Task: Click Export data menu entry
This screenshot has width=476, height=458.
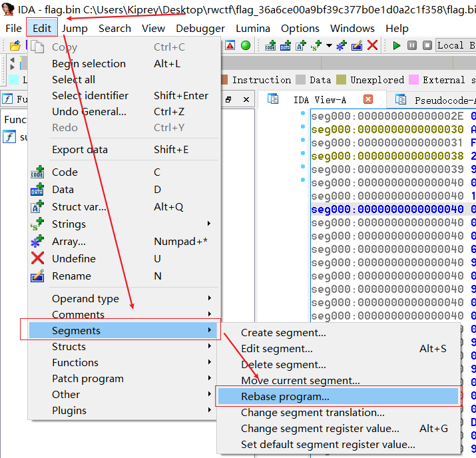Action: coord(80,149)
